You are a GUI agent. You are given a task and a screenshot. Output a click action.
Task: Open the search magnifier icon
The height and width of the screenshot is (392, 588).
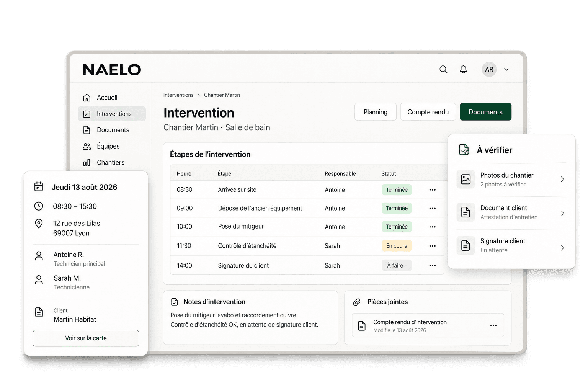point(443,69)
